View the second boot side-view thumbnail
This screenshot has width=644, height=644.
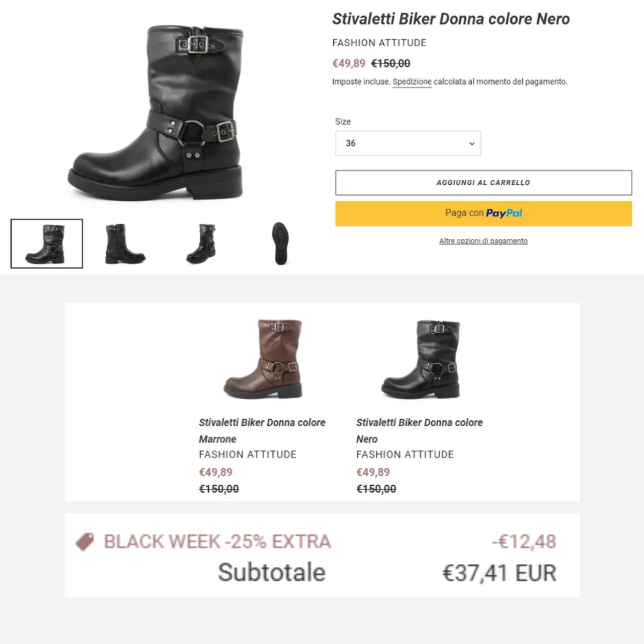pyautogui.click(x=125, y=244)
